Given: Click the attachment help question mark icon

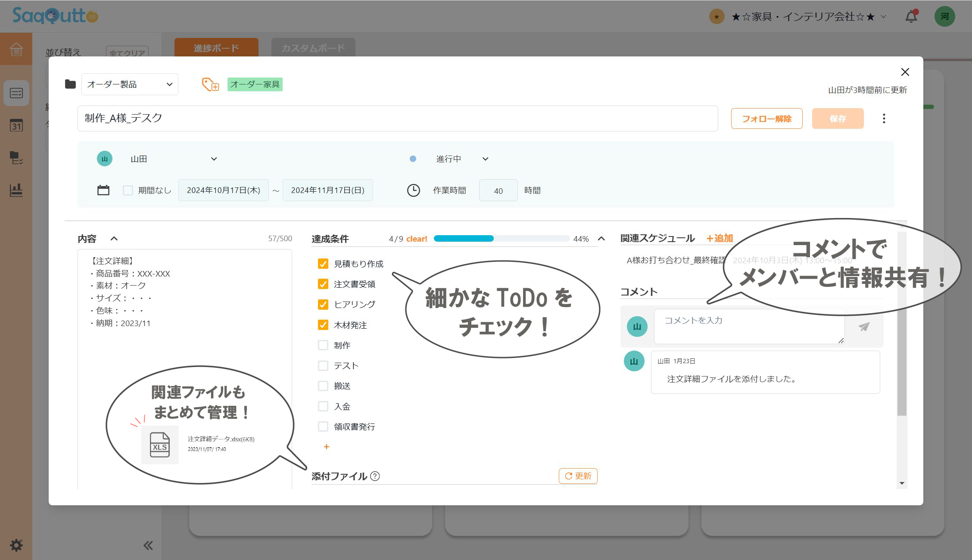Looking at the screenshot, I should pyautogui.click(x=375, y=476).
